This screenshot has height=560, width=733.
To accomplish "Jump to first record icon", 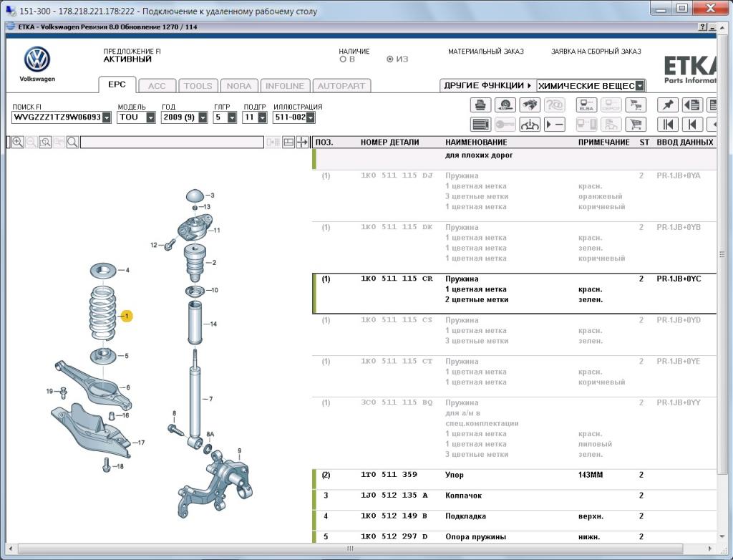I will click(668, 125).
